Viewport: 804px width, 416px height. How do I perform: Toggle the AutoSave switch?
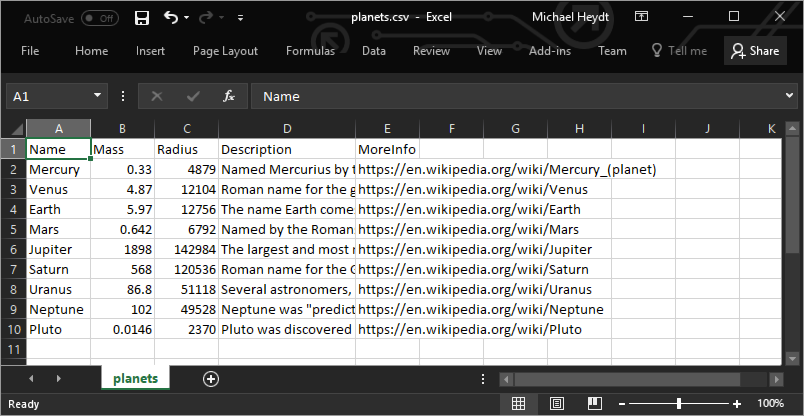pyautogui.click(x=100, y=18)
